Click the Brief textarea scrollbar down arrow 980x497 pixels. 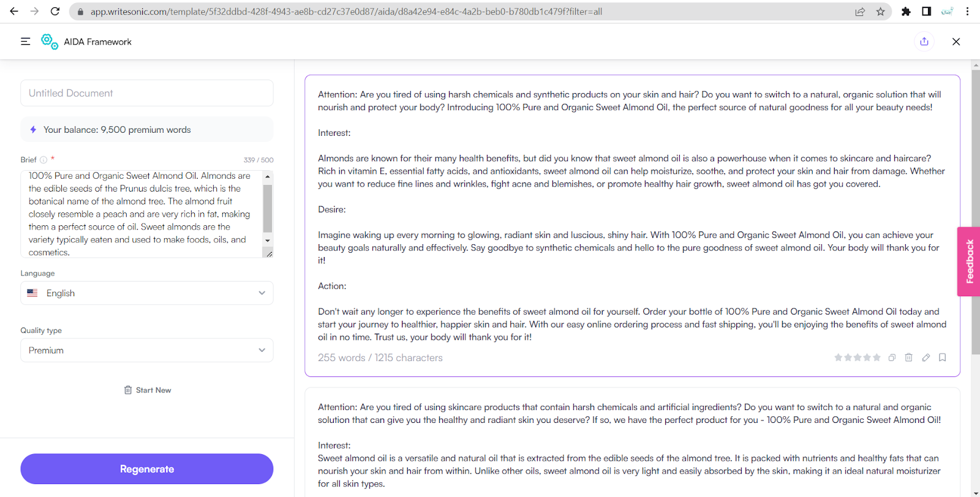click(267, 241)
